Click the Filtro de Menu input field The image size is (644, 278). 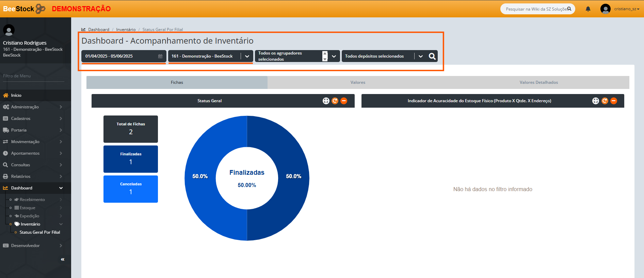tap(33, 76)
